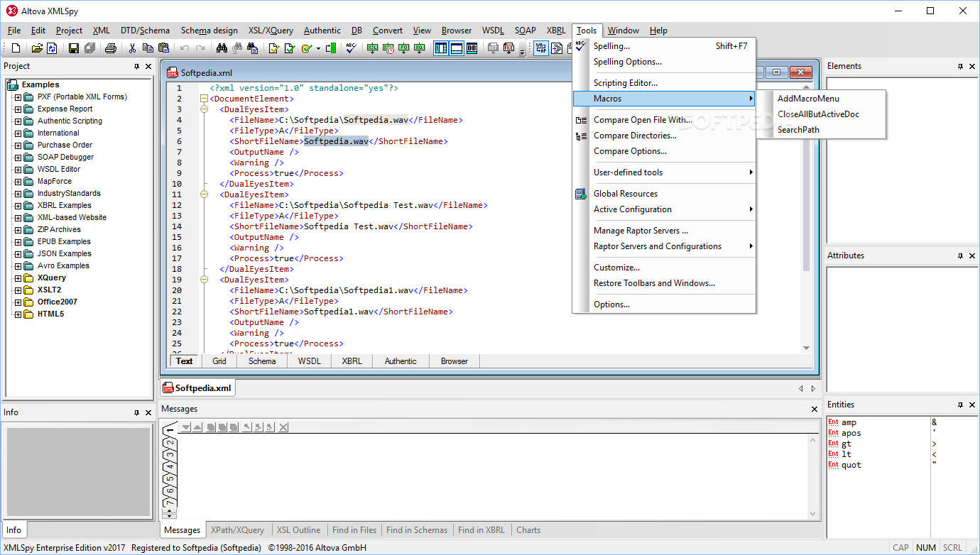This screenshot has width=980, height=555.
Task: Select Messages vertical tab 3
Action: pyautogui.click(x=170, y=455)
